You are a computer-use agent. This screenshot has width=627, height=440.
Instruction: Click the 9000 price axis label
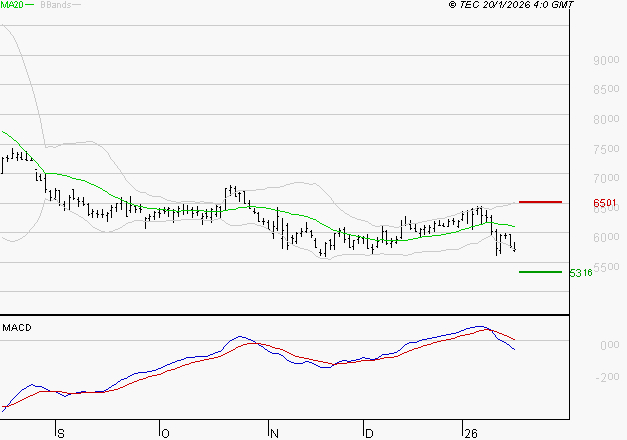coord(606,60)
